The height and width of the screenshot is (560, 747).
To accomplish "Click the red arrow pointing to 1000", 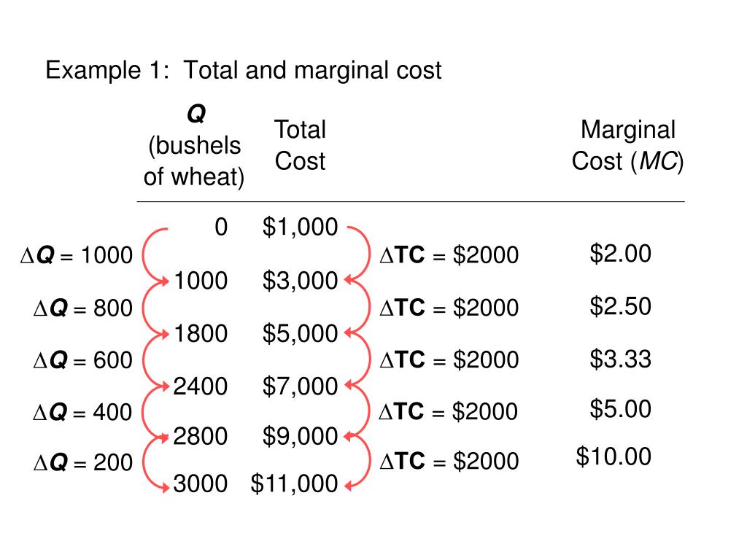I will 155,256.
